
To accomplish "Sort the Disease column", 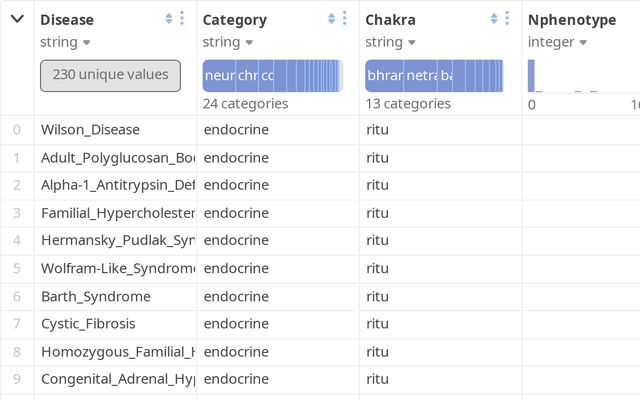I will click(x=169, y=19).
